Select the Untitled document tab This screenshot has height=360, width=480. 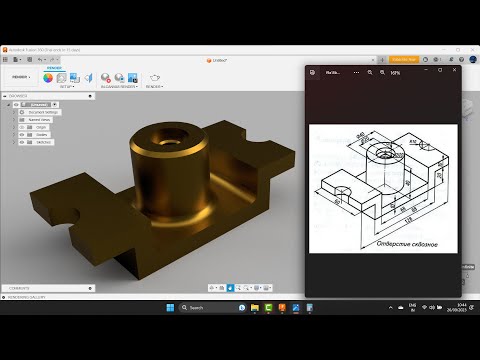click(x=217, y=60)
